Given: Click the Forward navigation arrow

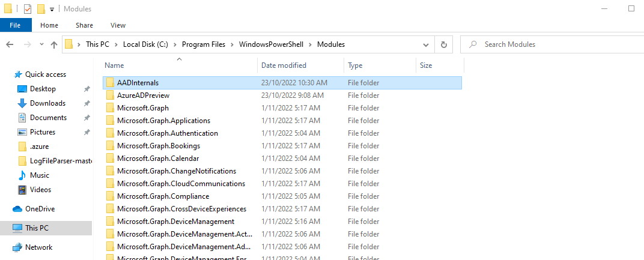Looking at the screenshot, I should [x=28, y=44].
